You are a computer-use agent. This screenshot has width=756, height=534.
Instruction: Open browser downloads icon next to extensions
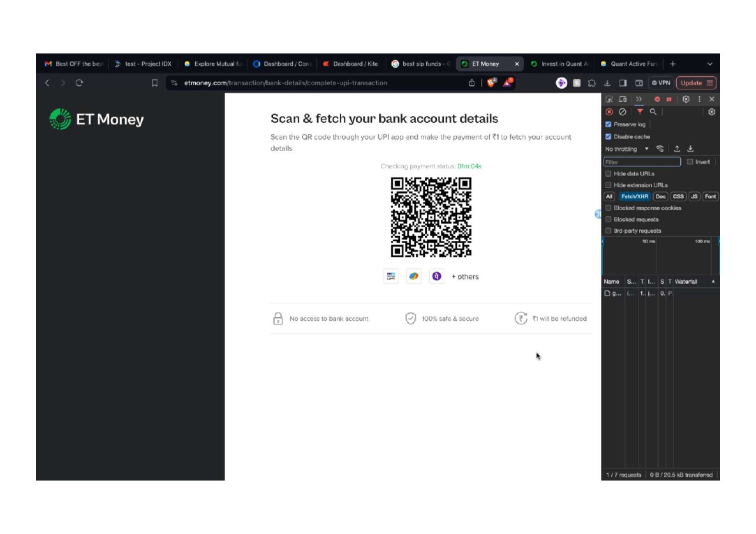point(607,83)
